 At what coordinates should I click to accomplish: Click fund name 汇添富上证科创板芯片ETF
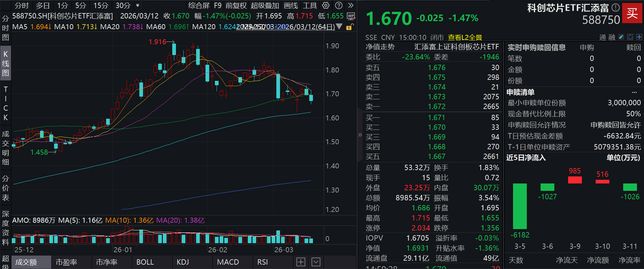click(x=457, y=47)
